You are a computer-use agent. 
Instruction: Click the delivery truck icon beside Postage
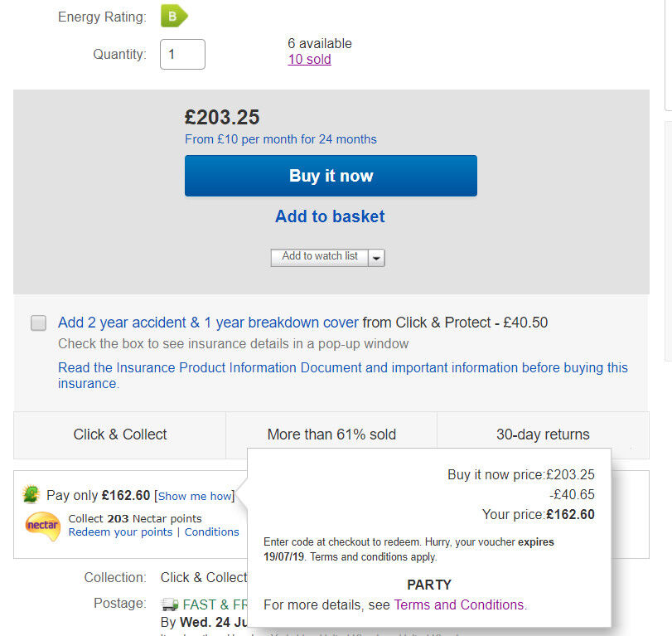click(x=170, y=604)
